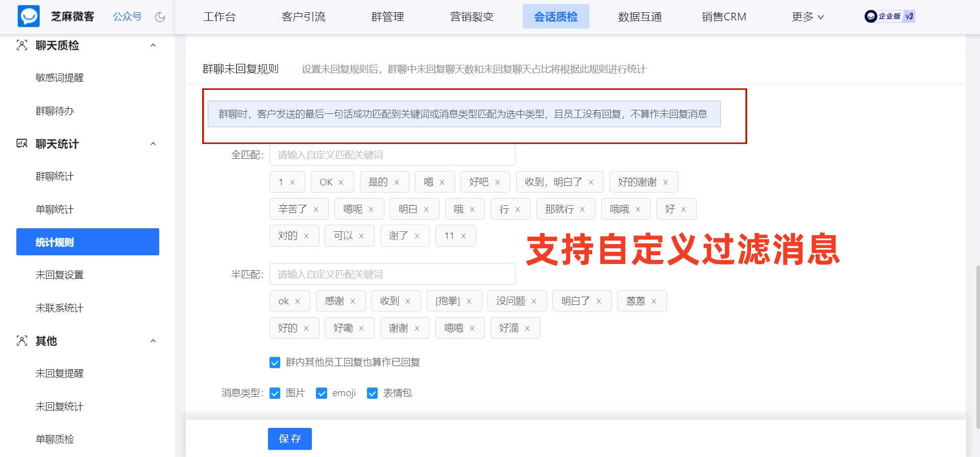This screenshot has width=980, height=457.
Task: Delete the '11' keyword tag
Action: click(463, 236)
